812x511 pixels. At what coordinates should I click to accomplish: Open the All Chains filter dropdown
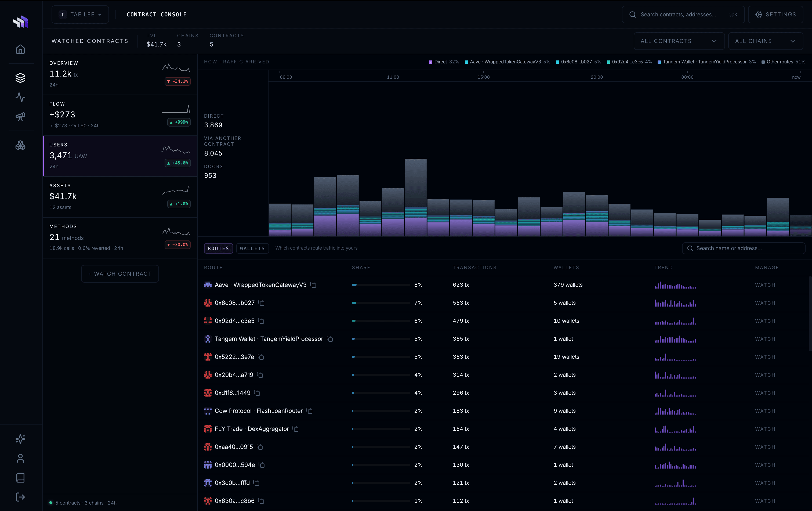[x=765, y=41]
